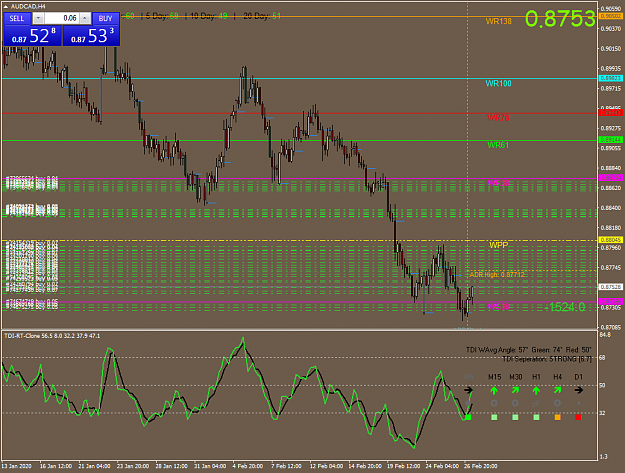Viewport: 625px width, 473px height.
Task: Click the 19 Feb 12:00 time axis label
Action: (x=403, y=466)
